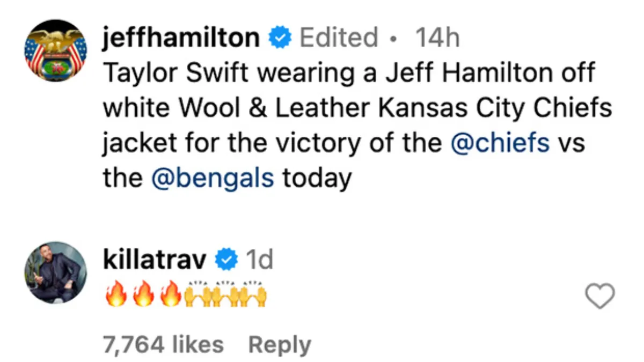Click the first fire emoji in the comment
This screenshot has height=362, width=644.
(x=116, y=295)
